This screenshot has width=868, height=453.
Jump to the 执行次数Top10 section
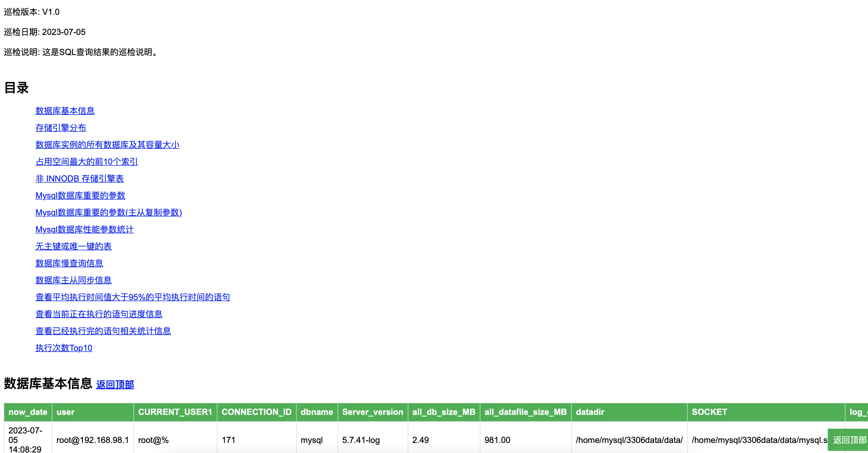pyautogui.click(x=64, y=348)
